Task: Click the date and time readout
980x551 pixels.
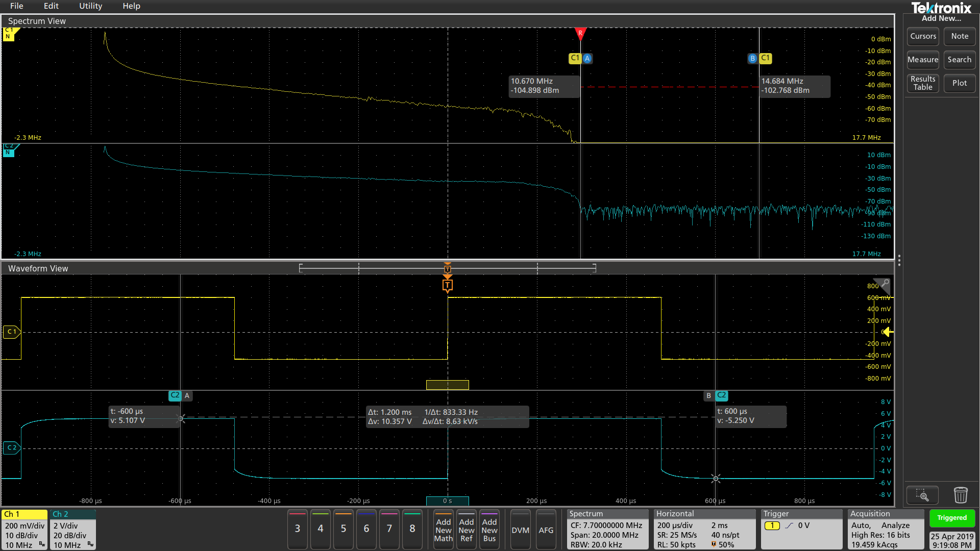Action: [952, 540]
